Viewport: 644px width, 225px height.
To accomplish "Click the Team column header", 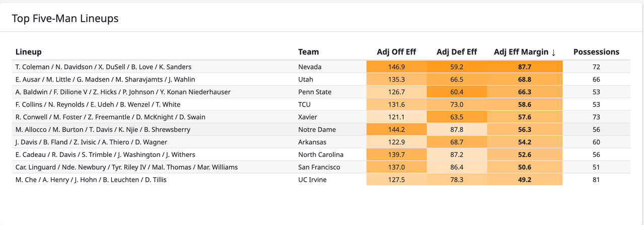I will 308,52.
